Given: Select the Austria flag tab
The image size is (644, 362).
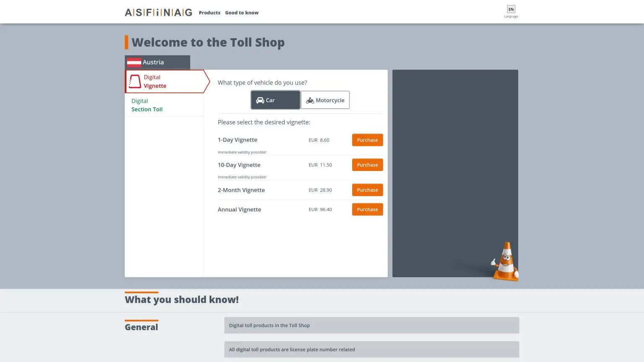Looking at the screenshot, I should coord(157,62).
